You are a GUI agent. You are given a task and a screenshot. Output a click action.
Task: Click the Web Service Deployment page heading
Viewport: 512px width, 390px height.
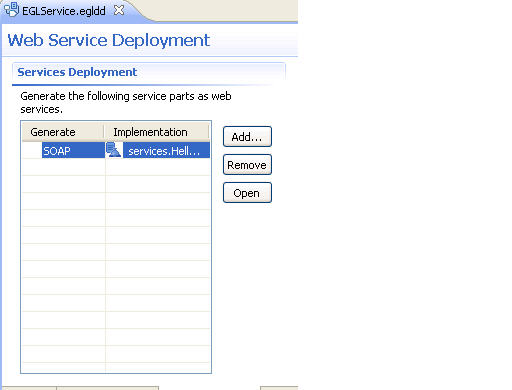tap(109, 40)
